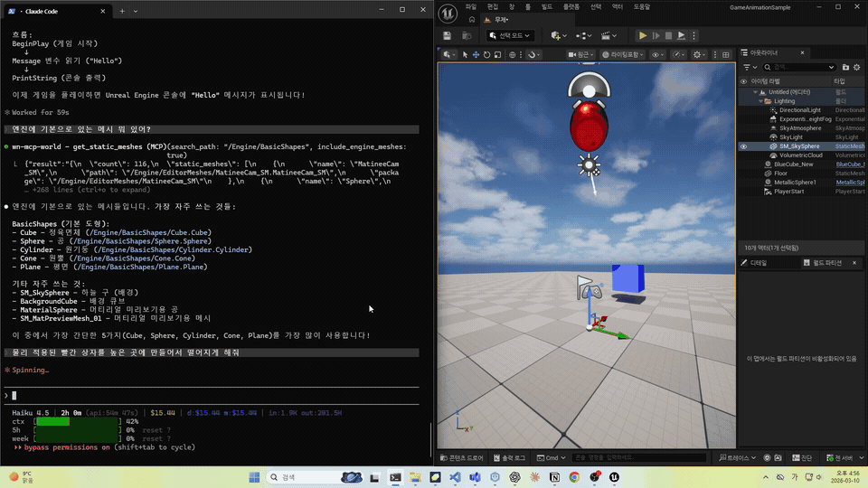Click the console command input field
Screen dimensions: 868x488
pyautogui.click(x=639, y=457)
